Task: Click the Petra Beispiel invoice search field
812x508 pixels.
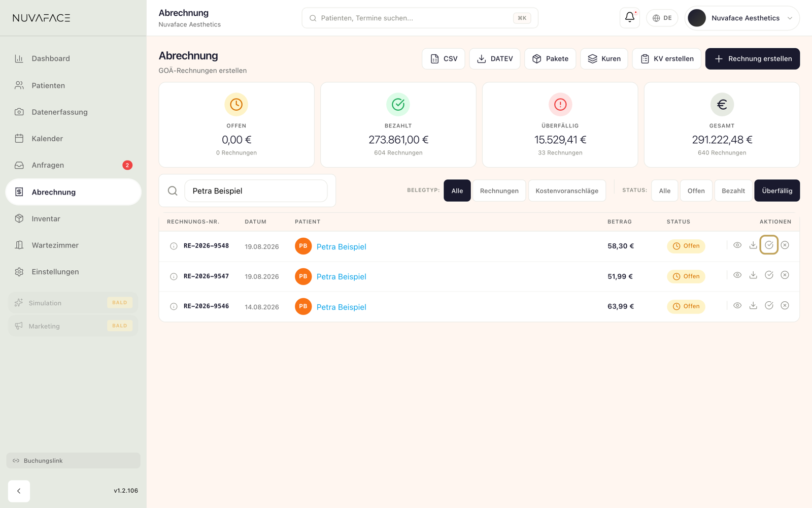Action: tap(256, 191)
